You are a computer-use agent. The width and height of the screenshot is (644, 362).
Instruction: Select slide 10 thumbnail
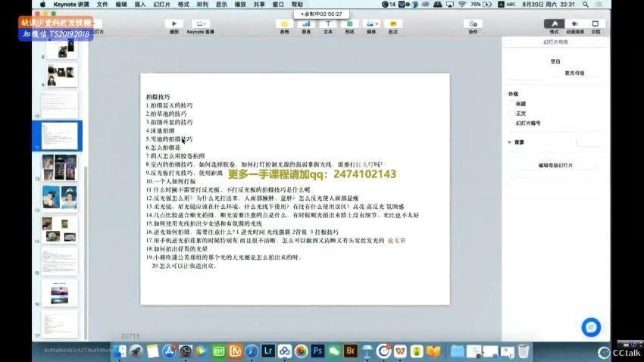pos(60,105)
